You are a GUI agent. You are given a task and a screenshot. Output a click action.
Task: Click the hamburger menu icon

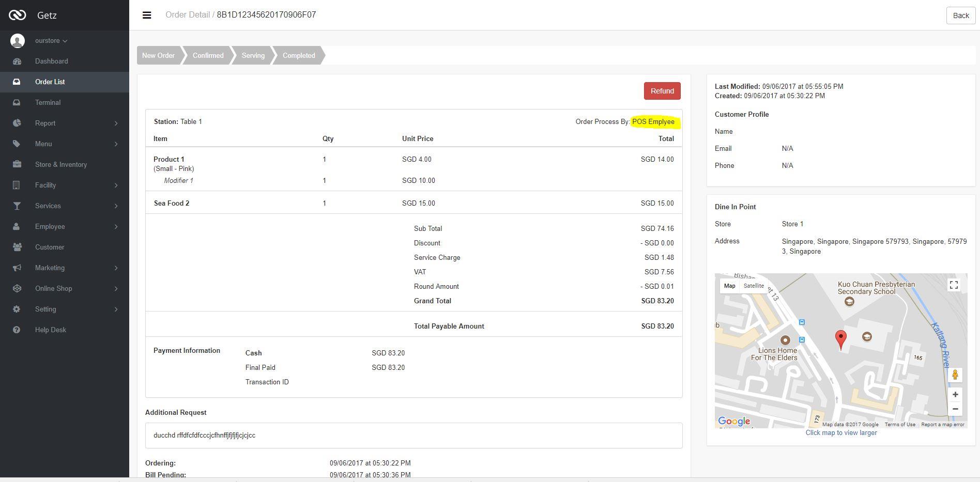[x=147, y=15]
